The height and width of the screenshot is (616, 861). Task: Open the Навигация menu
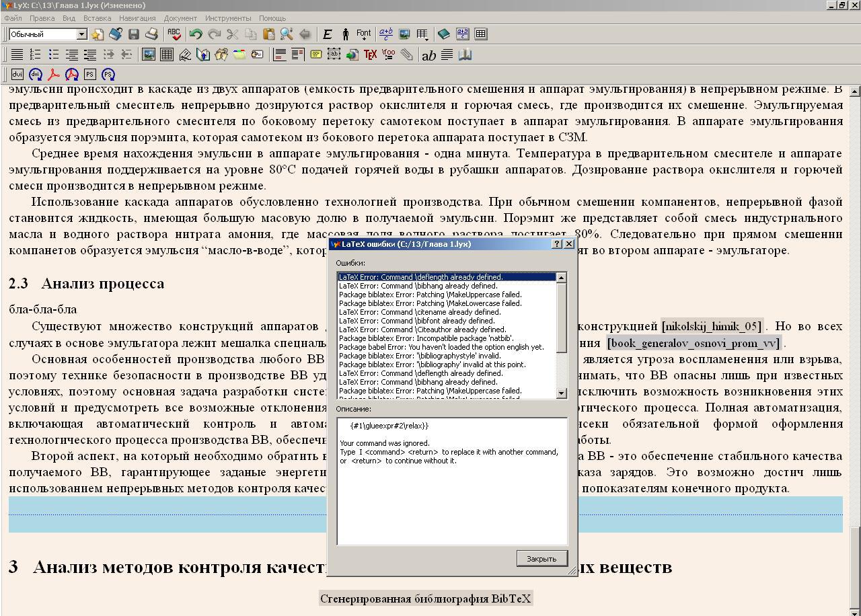point(137,18)
